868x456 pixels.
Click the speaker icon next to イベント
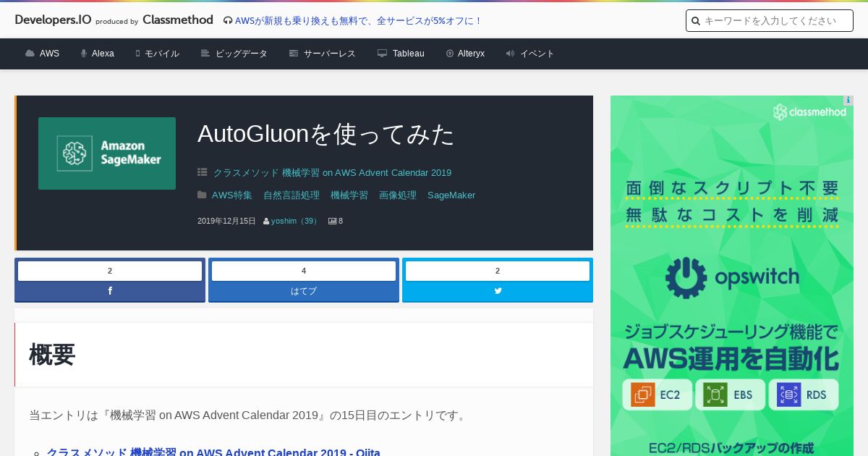click(510, 54)
